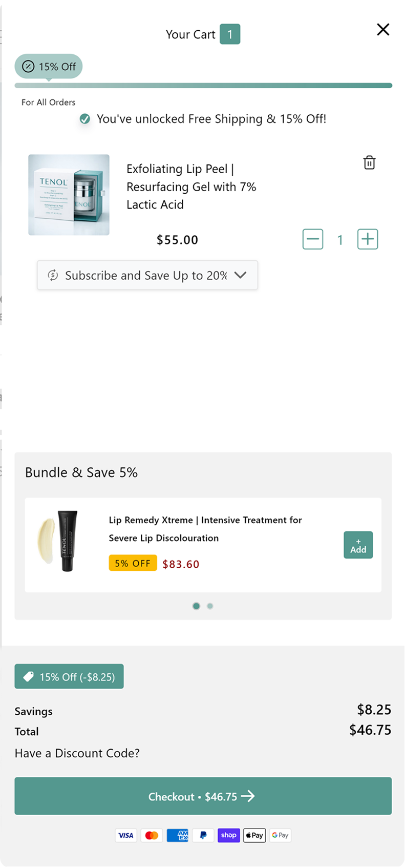
Task: Click the Mastercard payment icon
Action: tap(152, 836)
